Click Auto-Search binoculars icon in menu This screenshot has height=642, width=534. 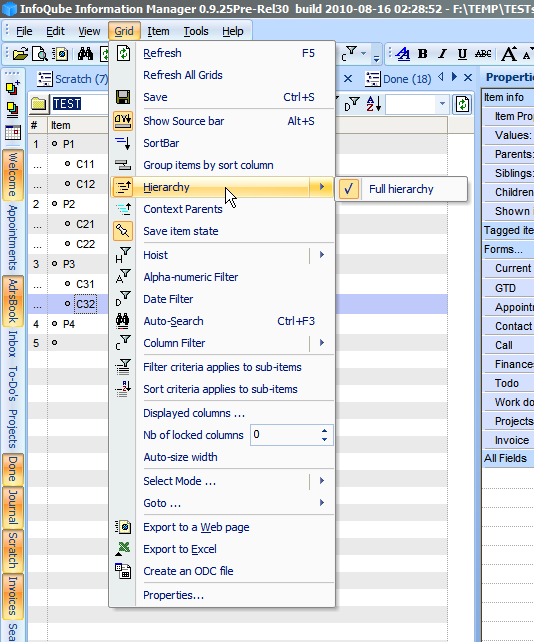[123, 321]
